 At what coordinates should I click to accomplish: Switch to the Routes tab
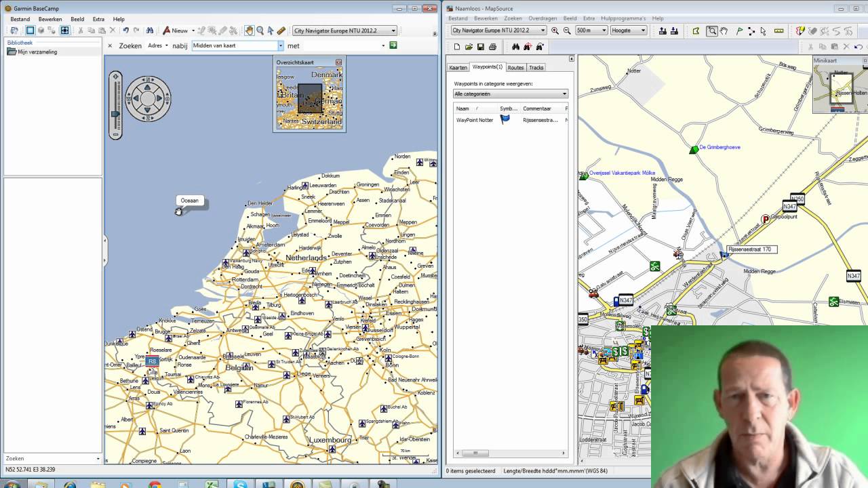515,67
